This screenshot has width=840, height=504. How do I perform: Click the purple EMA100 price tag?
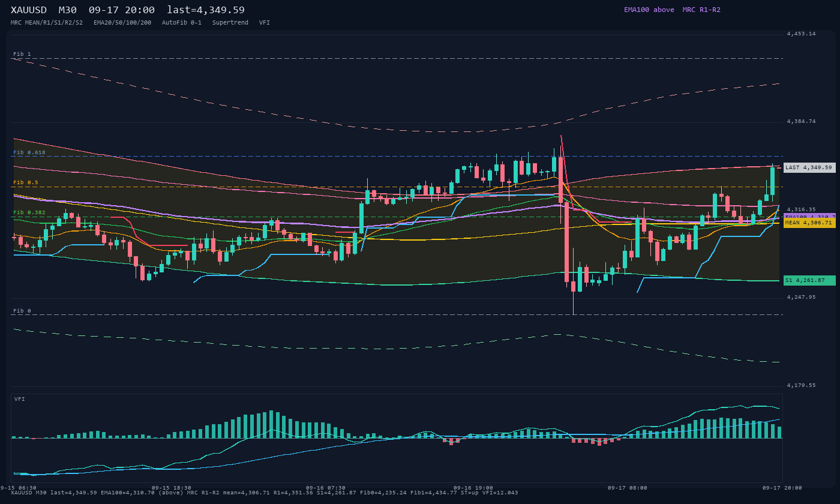pos(809,216)
